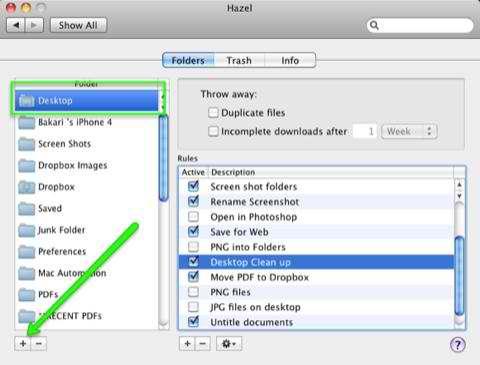This screenshot has height=365, width=480.
Task: Remove selected folder with minus button
Action: [x=39, y=343]
